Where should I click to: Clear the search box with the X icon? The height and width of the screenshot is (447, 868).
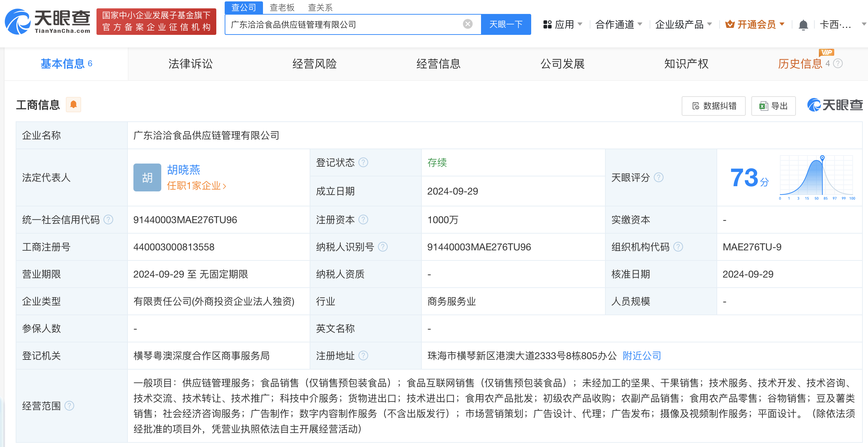pyautogui.click(x=467, y=24)
